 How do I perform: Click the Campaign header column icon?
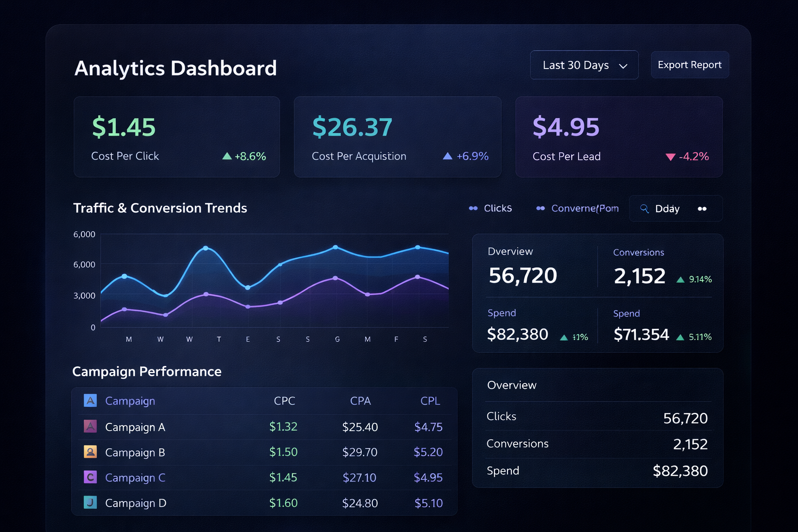pyautogui.click(x=89, y=401)
